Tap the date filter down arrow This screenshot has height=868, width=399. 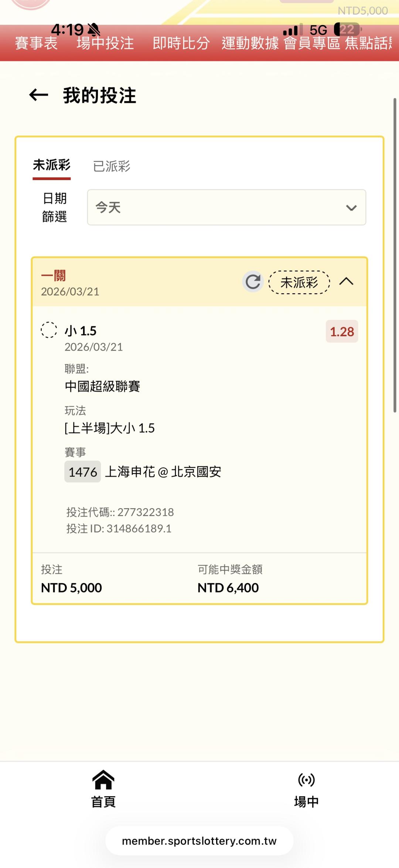(x=351, y=208)
